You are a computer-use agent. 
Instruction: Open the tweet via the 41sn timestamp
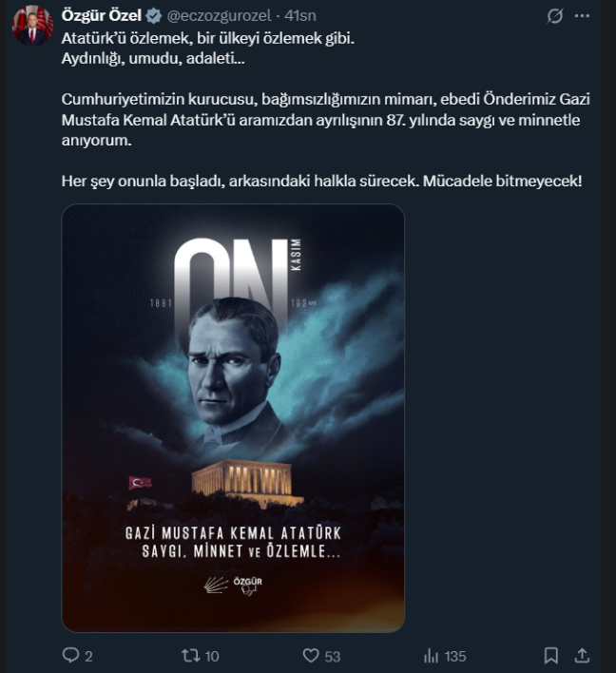click(x=300, y=16)
